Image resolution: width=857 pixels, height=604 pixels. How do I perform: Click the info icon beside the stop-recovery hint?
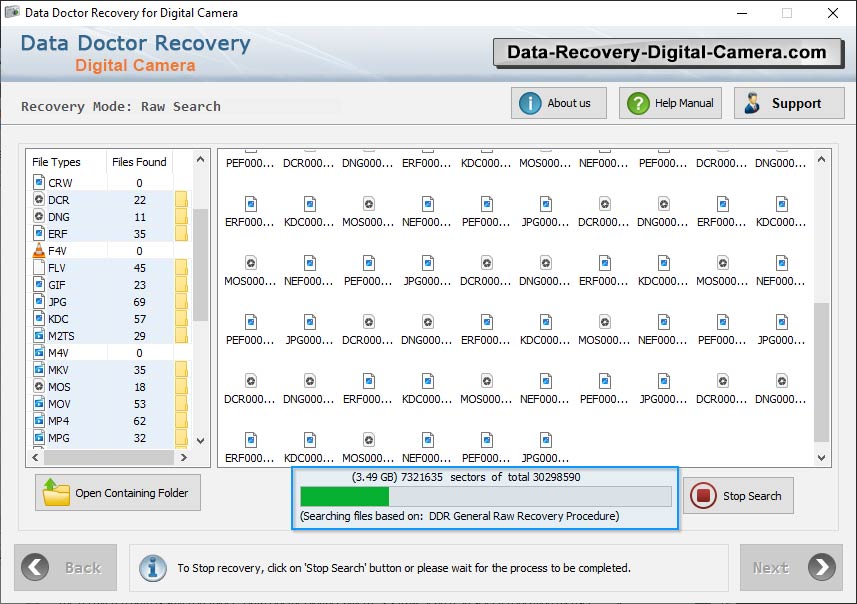[152, 568]
